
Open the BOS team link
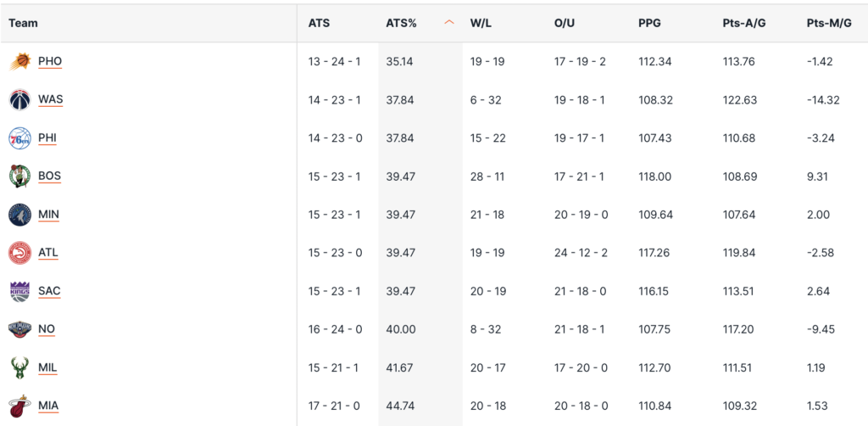click(50, 177)
